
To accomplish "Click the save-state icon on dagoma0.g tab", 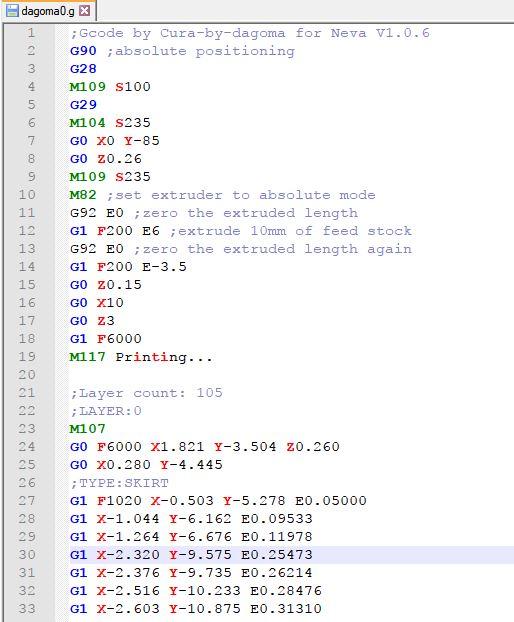I will click(12, 11).
